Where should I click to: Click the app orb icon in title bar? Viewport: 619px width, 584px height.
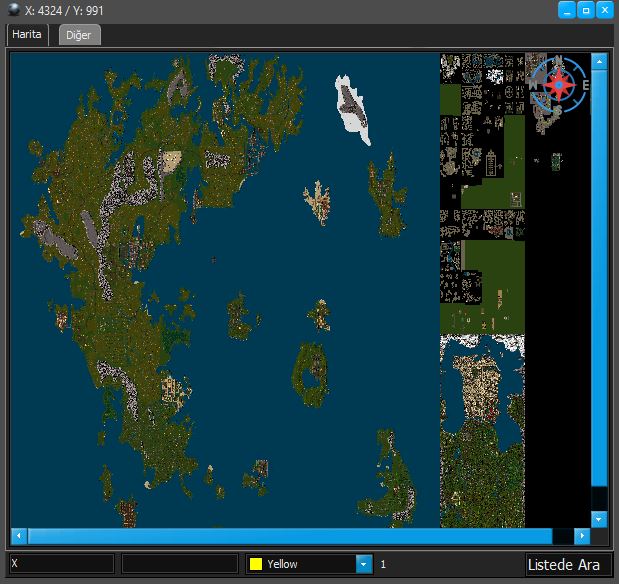(x=14, y=10)
